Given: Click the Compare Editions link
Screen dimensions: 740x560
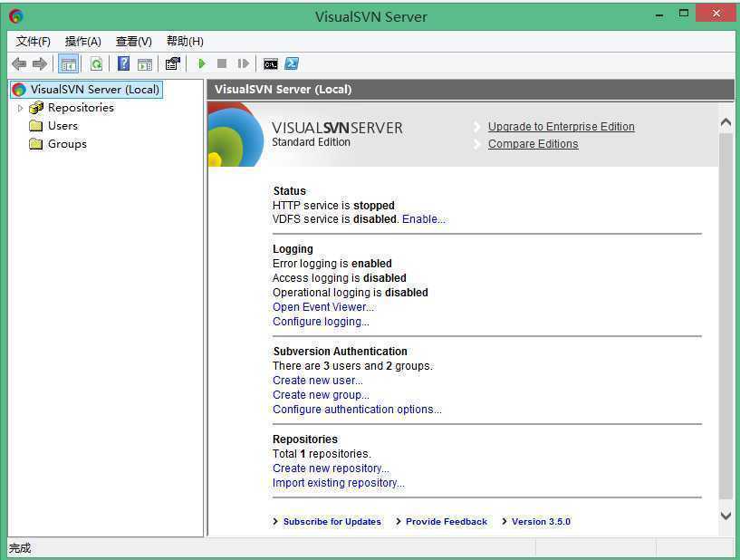Looking at the screenshot, I should click(533, 143).
